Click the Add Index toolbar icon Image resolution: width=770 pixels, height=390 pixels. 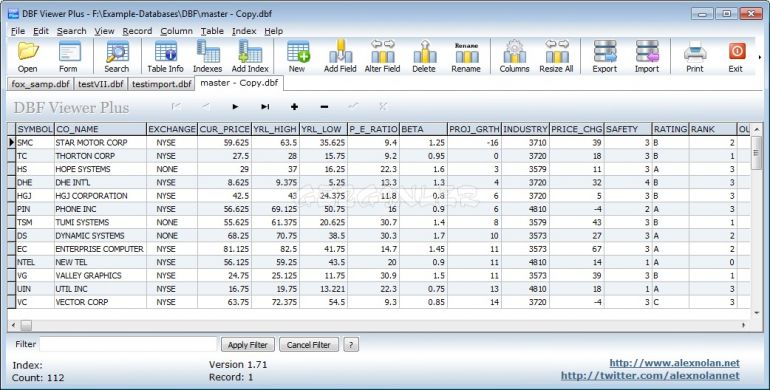tap(250, 57)
